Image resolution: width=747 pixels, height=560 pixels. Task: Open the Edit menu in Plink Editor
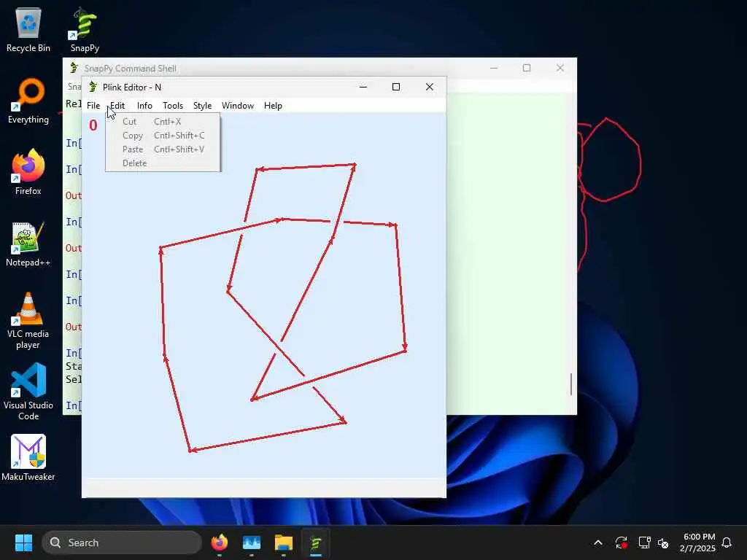(x=117, y=106)
